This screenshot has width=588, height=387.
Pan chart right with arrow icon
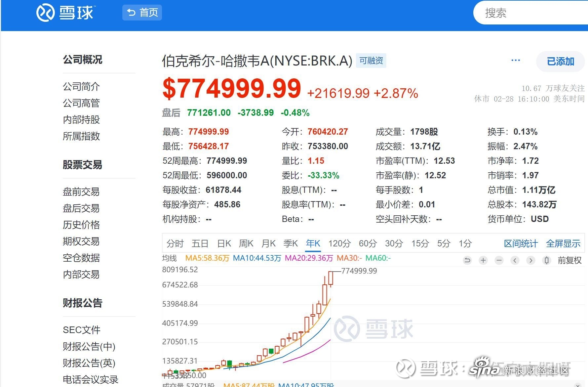click(x=531, y=260)
